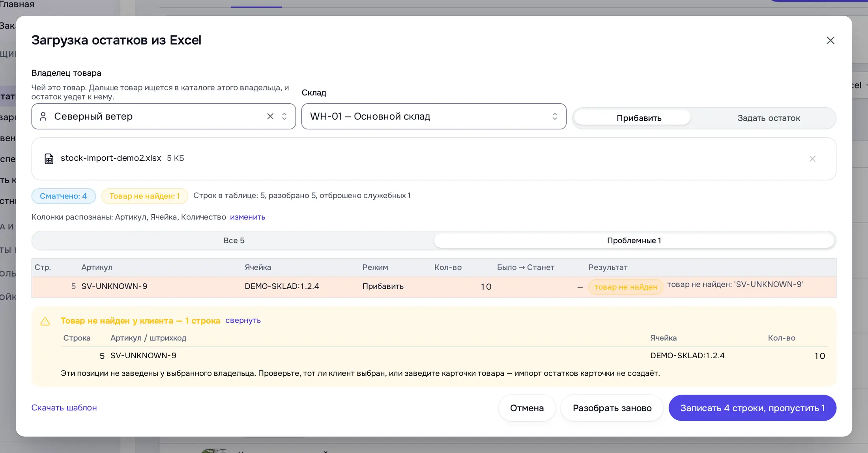The width and height of the screenshot is (868, 453).
Task: Click the Сматчено: 4 badge
Action: 64,196
